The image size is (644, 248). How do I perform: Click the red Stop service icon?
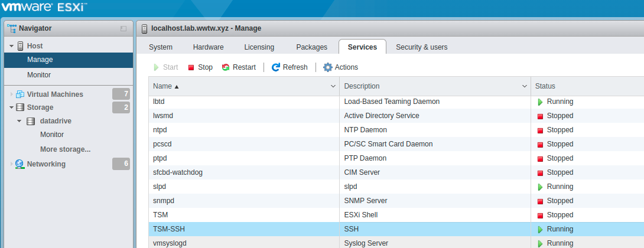[x=191, y=67]
